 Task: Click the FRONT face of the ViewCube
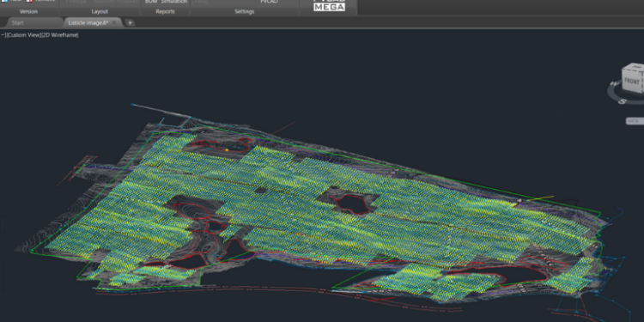[x=631, y=82]
